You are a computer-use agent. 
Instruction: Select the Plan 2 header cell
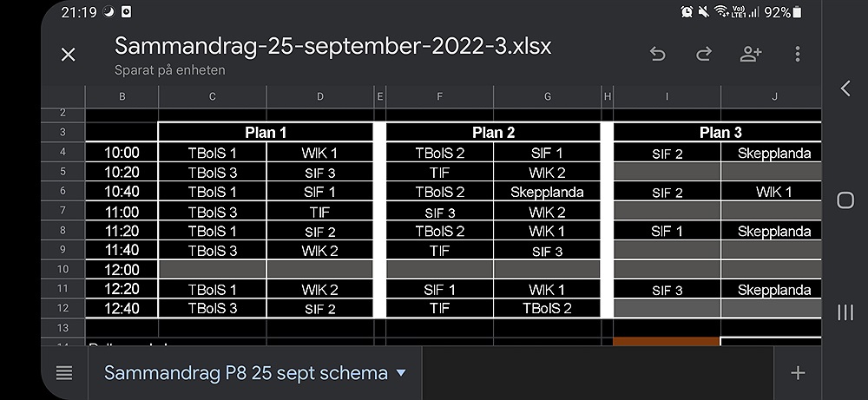(493, 132)
